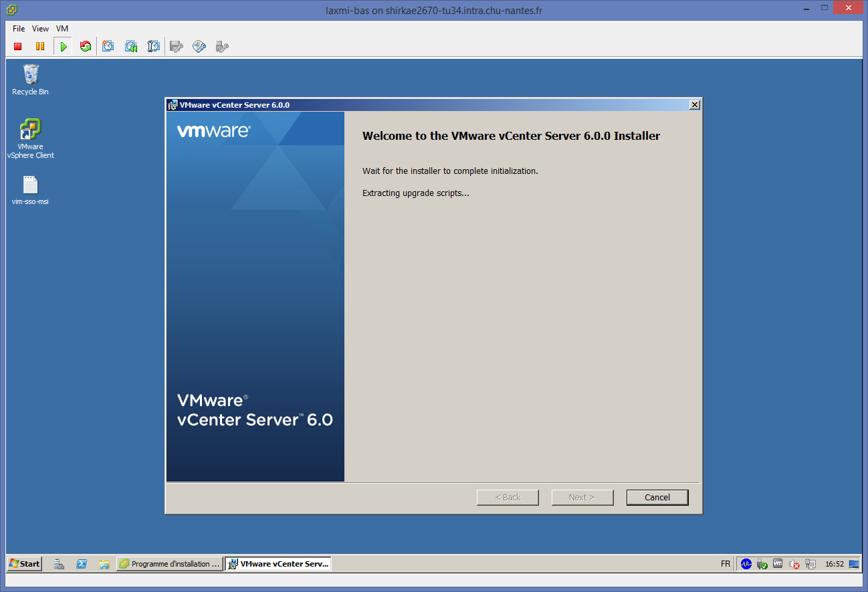Click the CD/DVD drive connect icon

click(199, 46)
